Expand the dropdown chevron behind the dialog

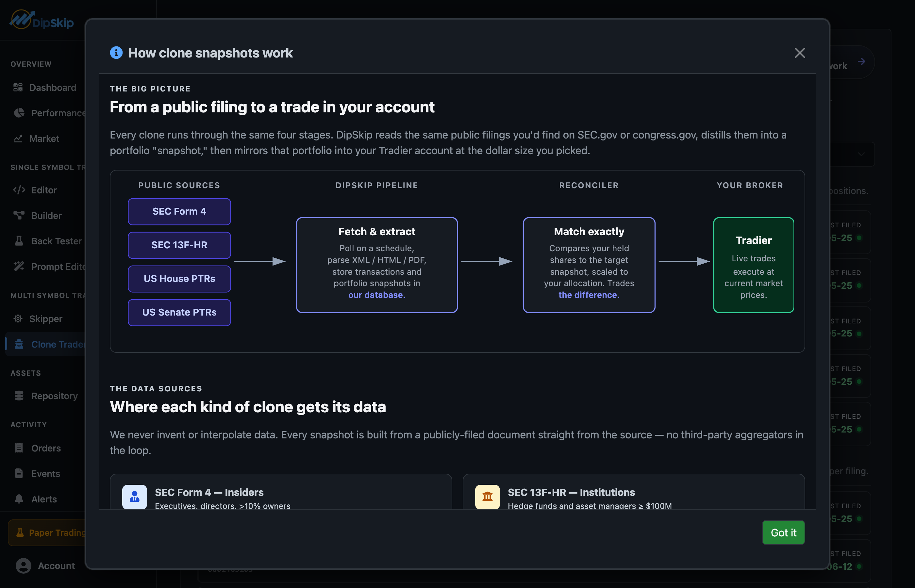861,154
